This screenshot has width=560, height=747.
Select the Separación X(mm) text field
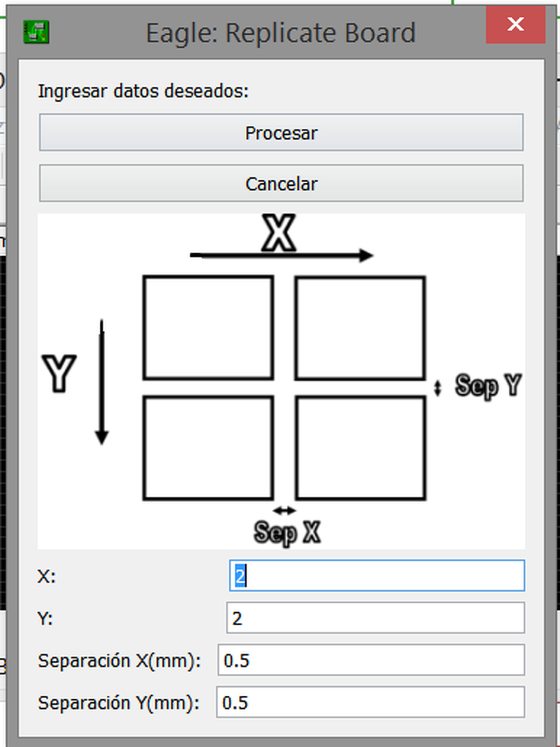tap(370, 660)
